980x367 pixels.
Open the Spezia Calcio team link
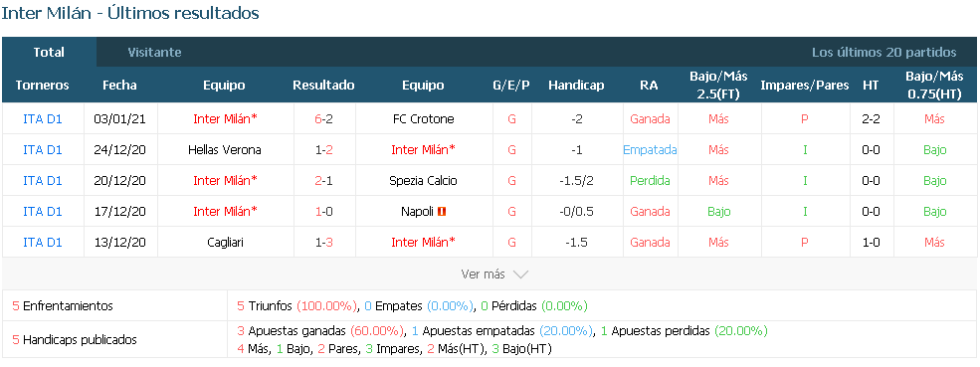(x=423, y=181)
